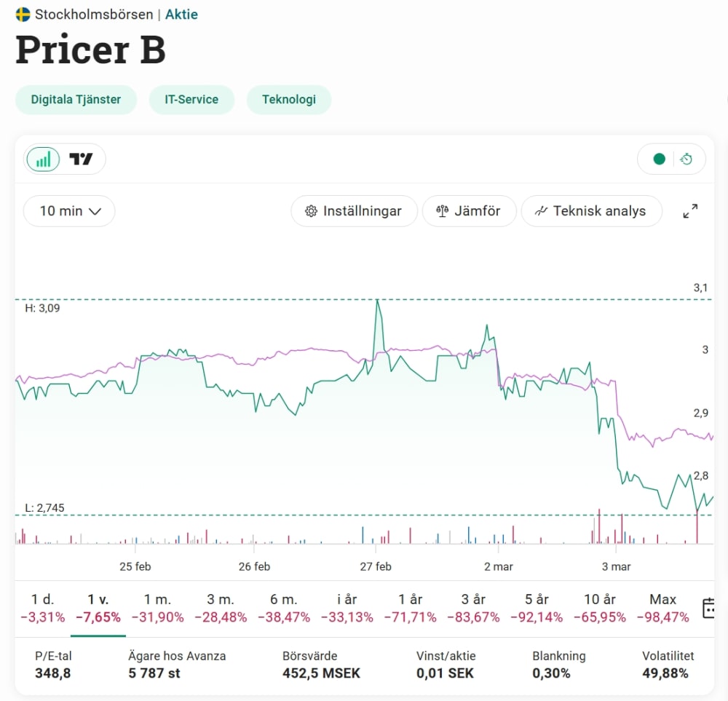The height and width of the screenshot is (701, 728).
Task: Open the 10 min interval dropdown
Action: point(69,211)
